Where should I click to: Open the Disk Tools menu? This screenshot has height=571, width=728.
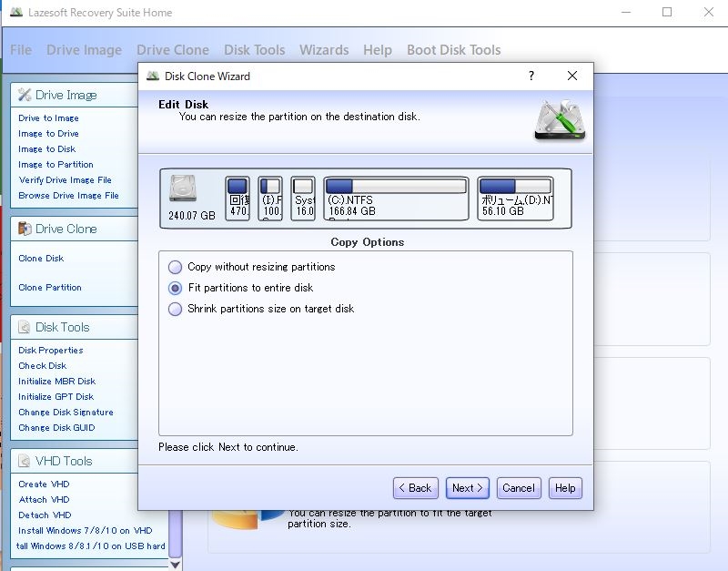pyautogui.click(x=255, y=50)
